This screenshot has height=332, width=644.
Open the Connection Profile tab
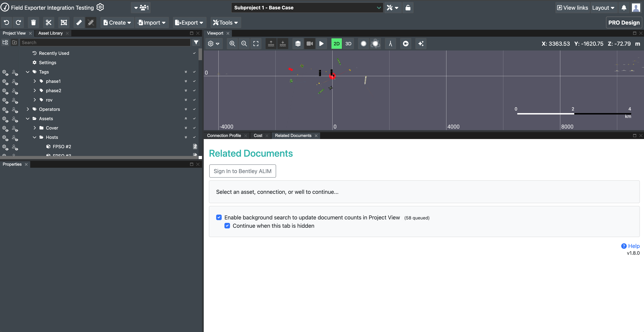224,135
